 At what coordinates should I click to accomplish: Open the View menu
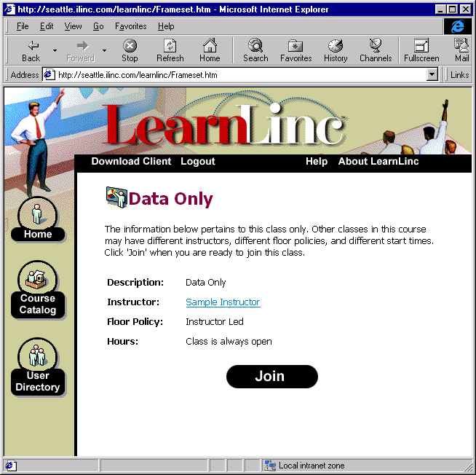coord(73,26)
